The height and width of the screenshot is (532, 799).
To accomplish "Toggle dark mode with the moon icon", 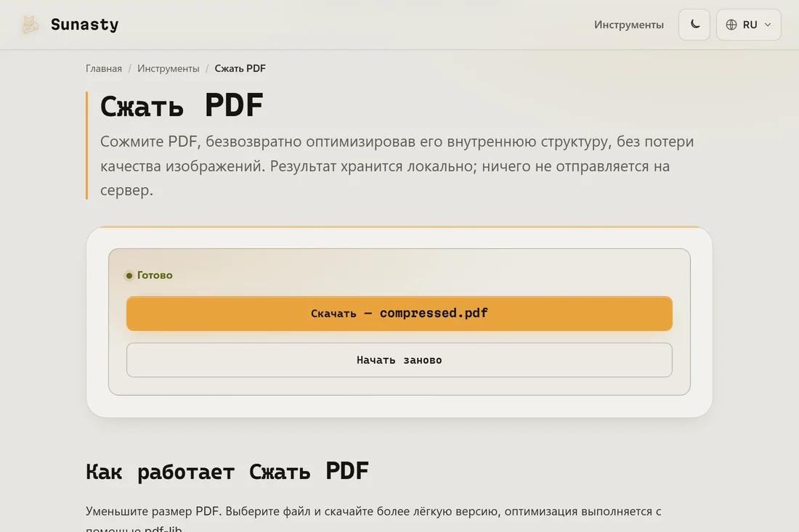I will pos(694,25).
